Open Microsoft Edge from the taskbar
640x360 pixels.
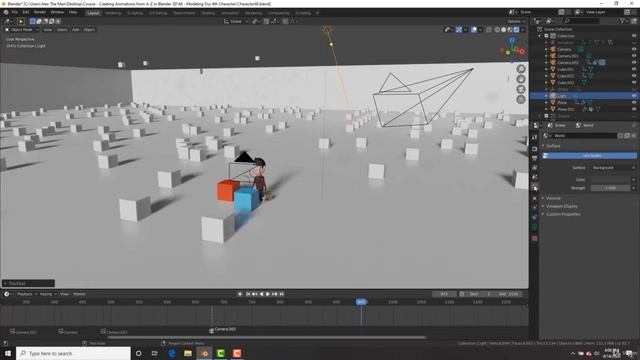click(x=172, y=353)
